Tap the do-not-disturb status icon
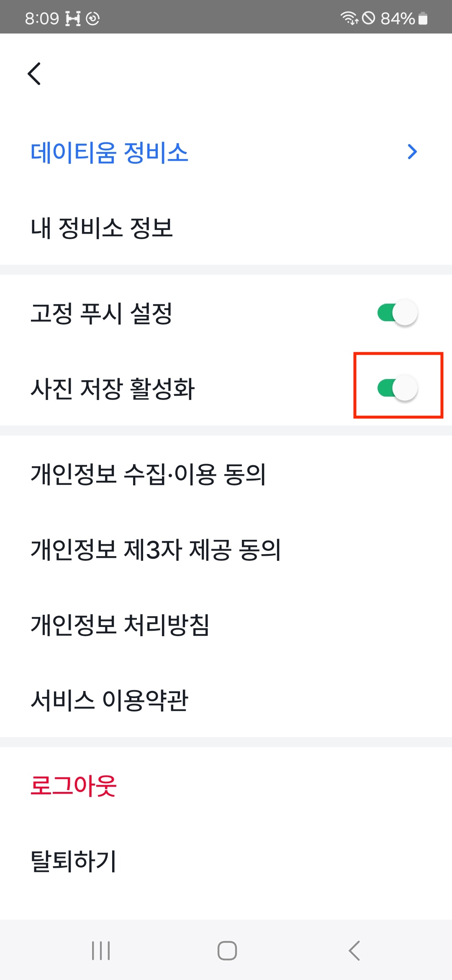This screenshot has width=452, height=980. coord(368,18)
